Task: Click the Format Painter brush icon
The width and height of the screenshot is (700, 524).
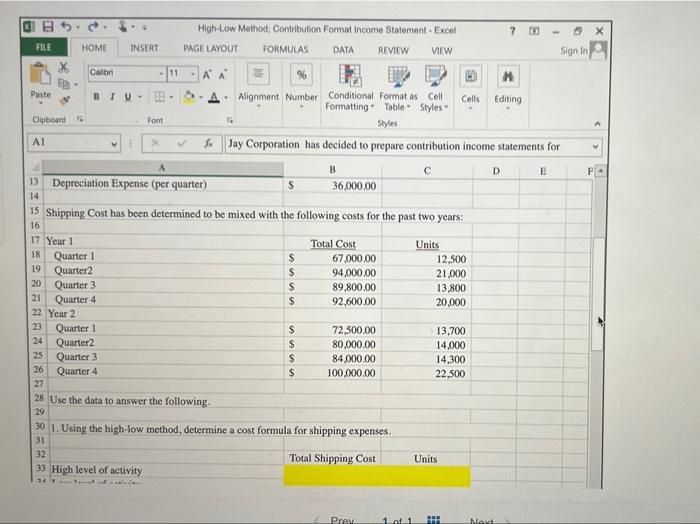Action: [65, 100]
